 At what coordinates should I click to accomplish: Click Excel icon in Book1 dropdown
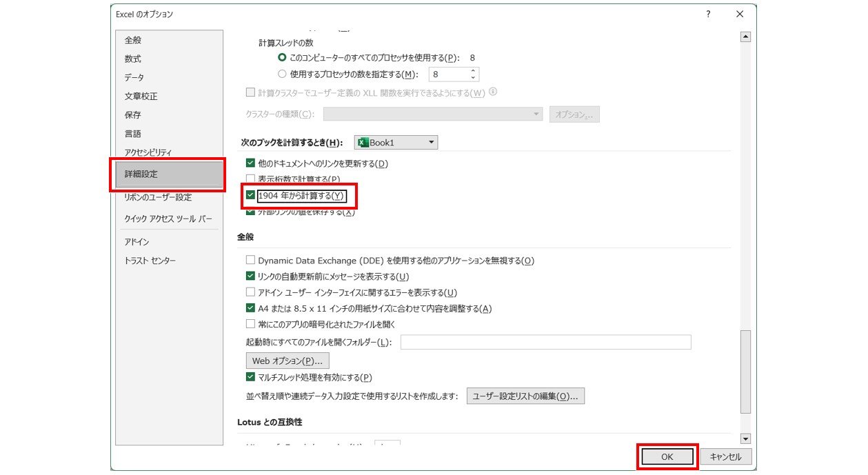[x=363, y=143]
